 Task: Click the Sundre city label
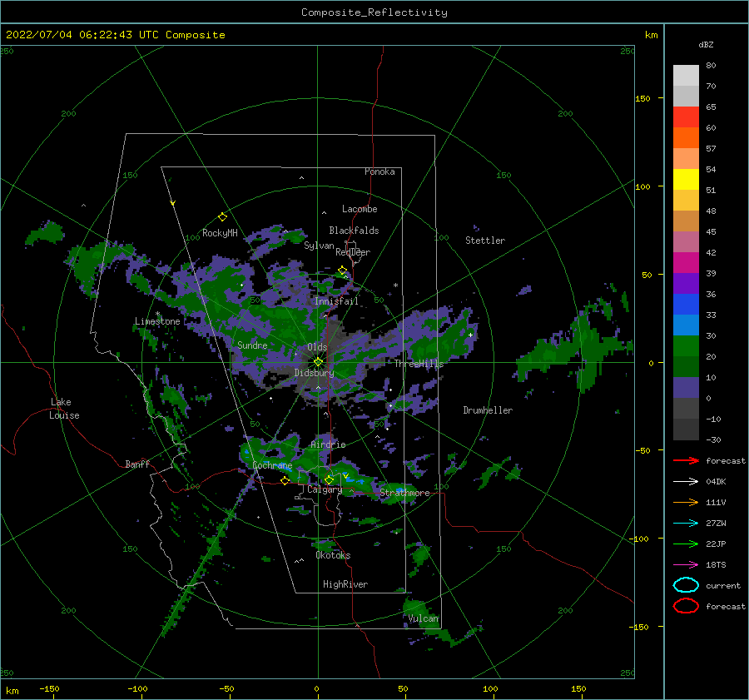(x=252, y=345)
